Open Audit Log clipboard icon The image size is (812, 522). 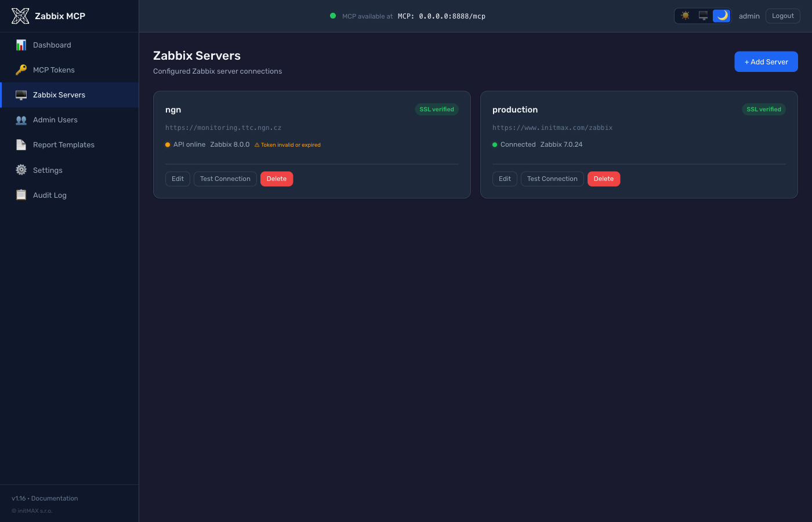click(x=21, y=195)
